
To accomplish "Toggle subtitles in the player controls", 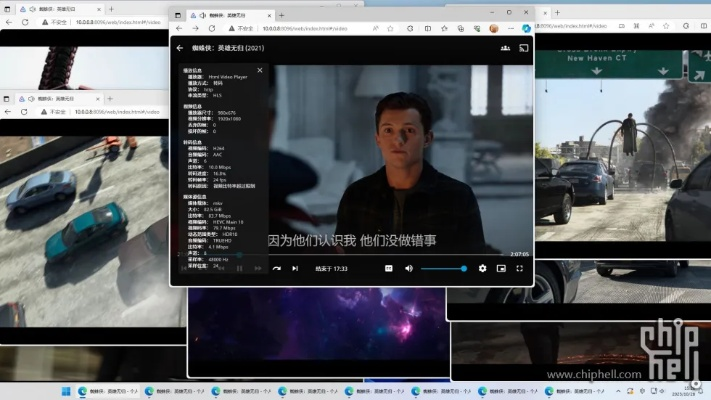I will click(x=389, y=268).
